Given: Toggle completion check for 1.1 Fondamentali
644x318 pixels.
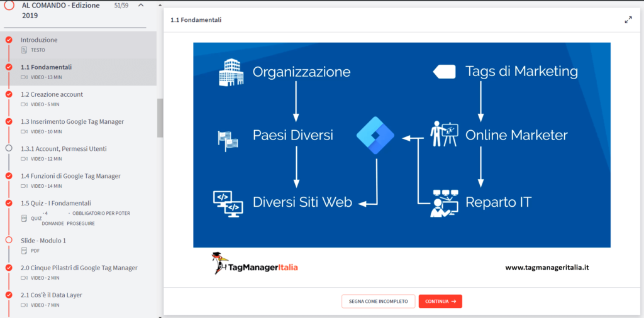Looking at the screenshot, I should (x=9, y=67).
